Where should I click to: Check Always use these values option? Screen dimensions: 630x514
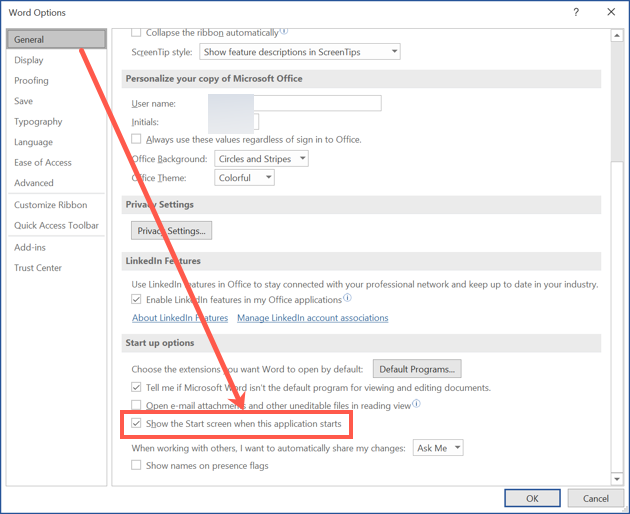click(137, 139)
